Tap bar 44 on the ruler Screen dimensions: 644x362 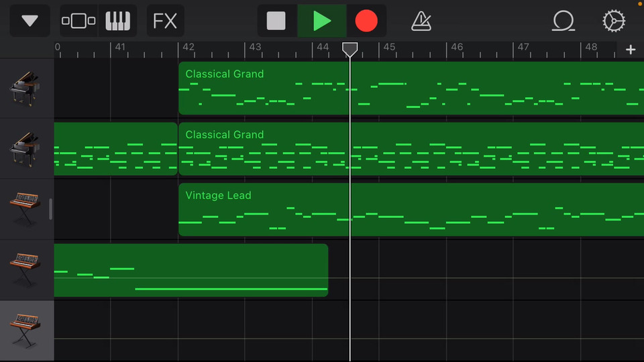[x=323, y=47]
